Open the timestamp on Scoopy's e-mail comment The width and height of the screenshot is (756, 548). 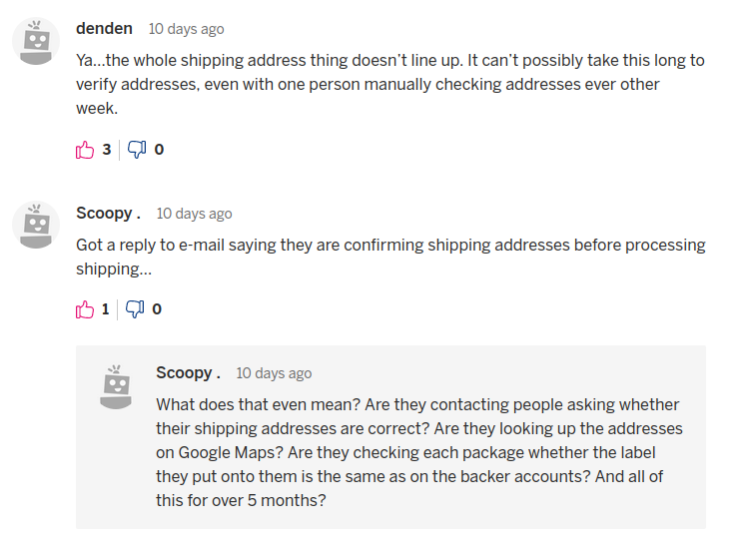[x=194, y=214]
